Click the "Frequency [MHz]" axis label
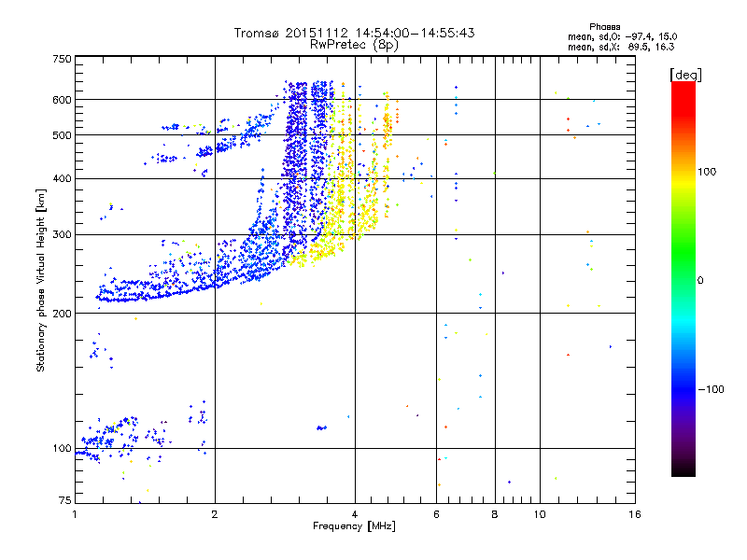This screenshot has height=560, width=747. coord(354,526)
